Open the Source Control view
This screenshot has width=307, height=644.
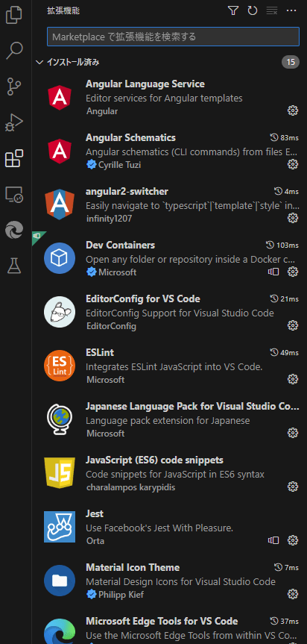pos(15,87)
